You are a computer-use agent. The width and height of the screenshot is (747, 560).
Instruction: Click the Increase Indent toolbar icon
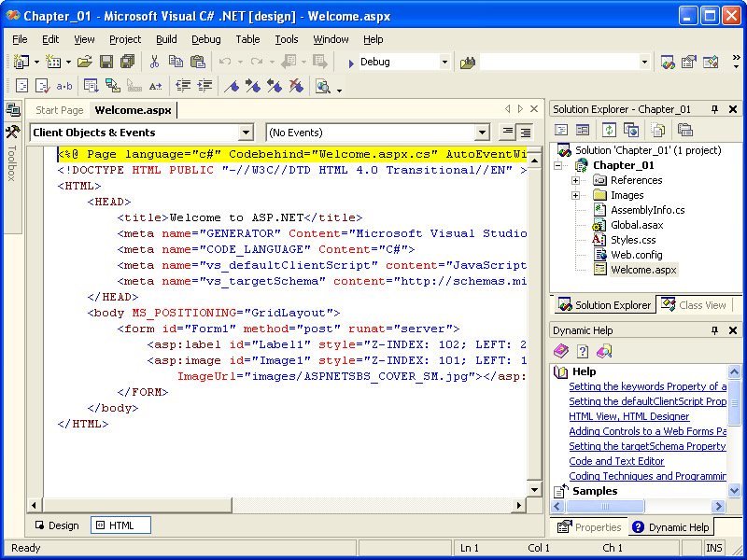204,86
